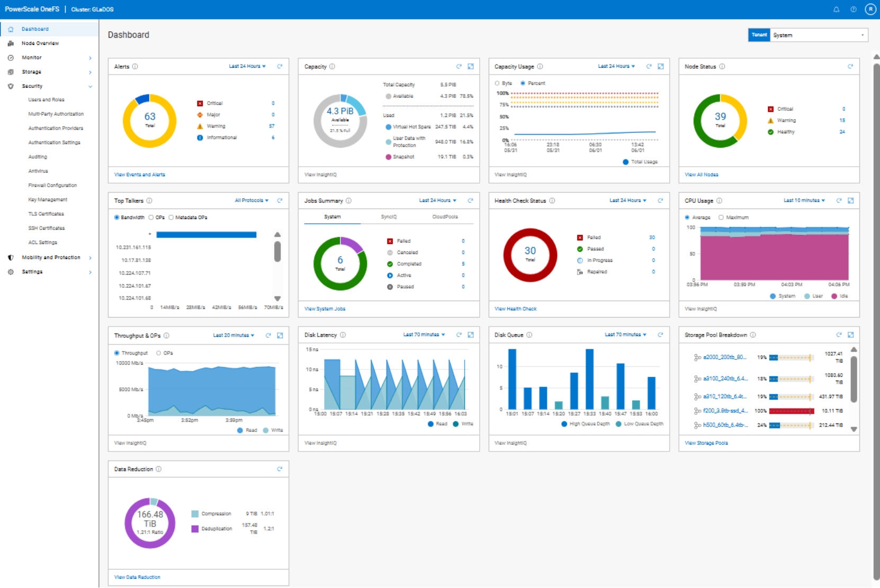
Task: Open Alerts Last 24 Hours dropdown
Action: (247, 66)
